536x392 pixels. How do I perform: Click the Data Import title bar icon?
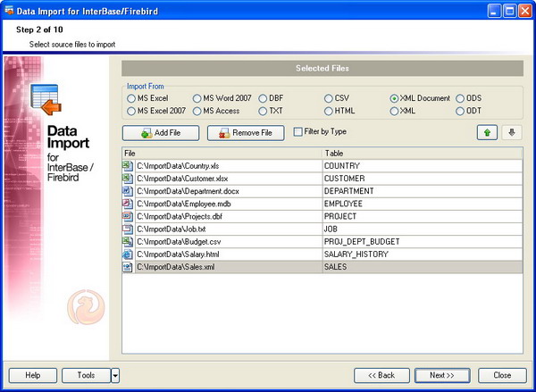click(9, 11)
